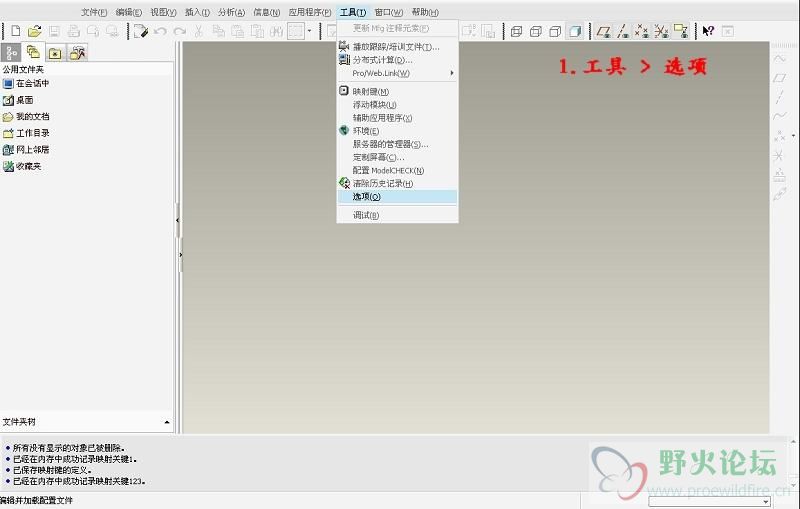Open the selection box dropdown arrow
Image resolution: width=800 pixels, height=509 pixels.
[x=309, y=31]
